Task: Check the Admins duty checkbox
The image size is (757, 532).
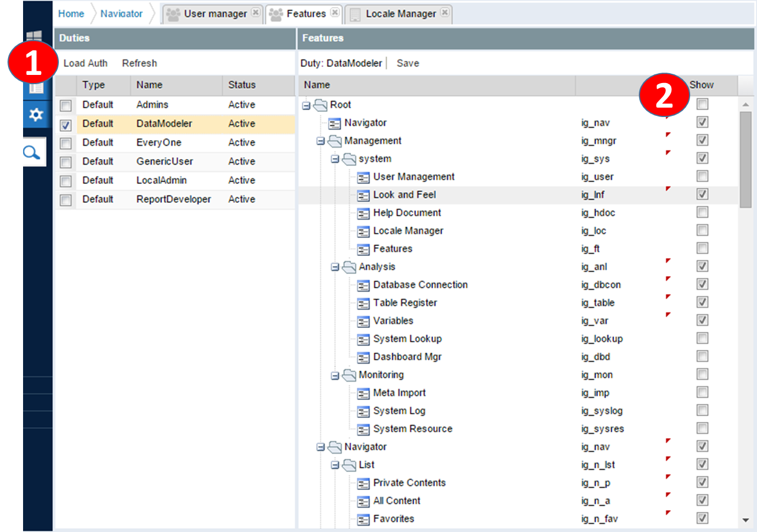Action: (66, 105)
